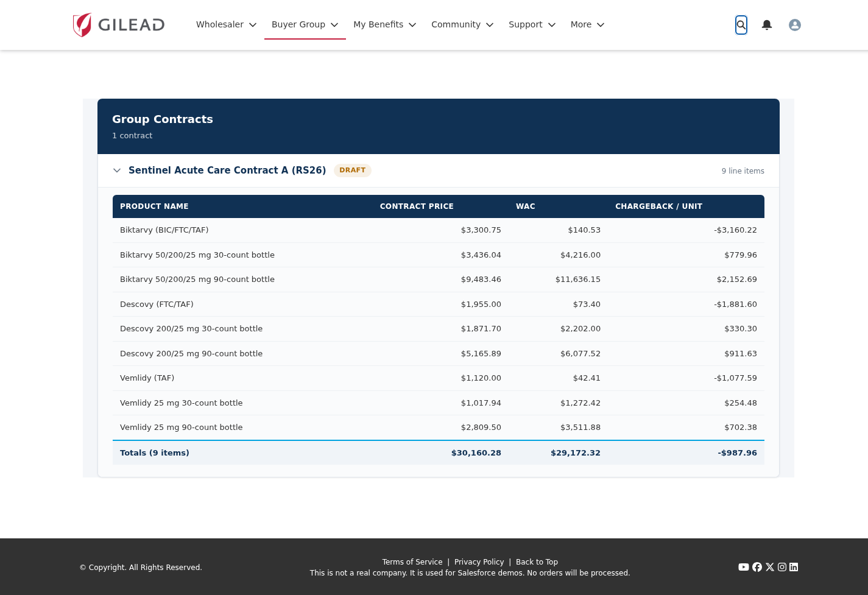868x595 pixels.
Task: Click the Chargeback / Unit column header
Action: coord(659,206)
